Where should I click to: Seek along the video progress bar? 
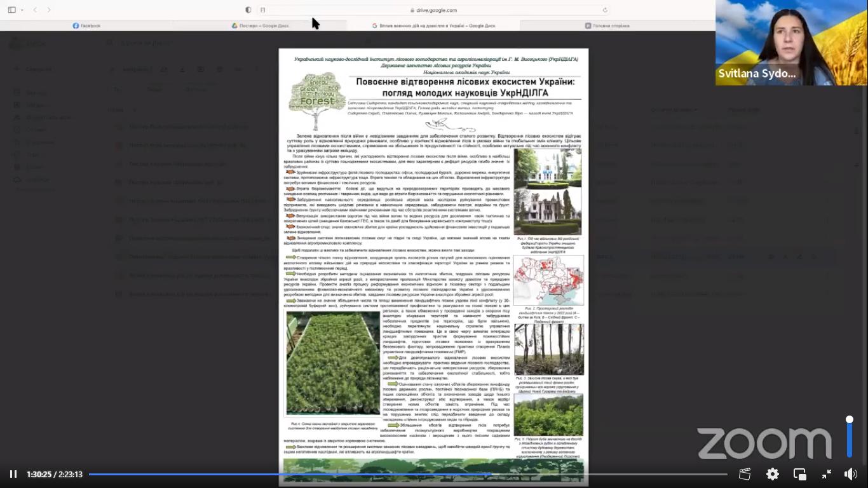(x=408, y=474)
